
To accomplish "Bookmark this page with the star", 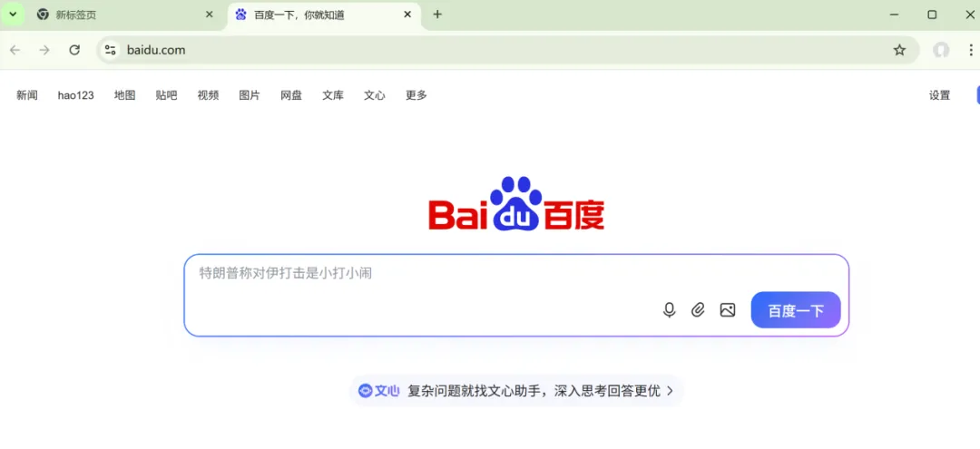I will pyautogui.click(x=899, y=50).
